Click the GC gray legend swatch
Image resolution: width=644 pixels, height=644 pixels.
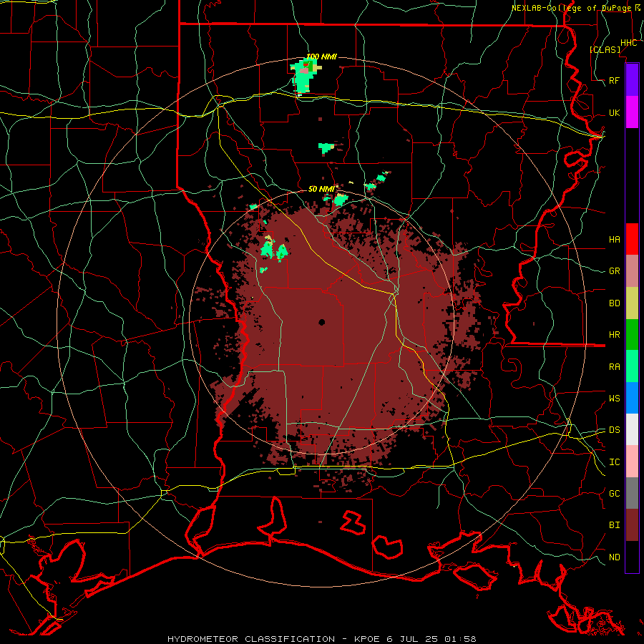tap(632, 493)
